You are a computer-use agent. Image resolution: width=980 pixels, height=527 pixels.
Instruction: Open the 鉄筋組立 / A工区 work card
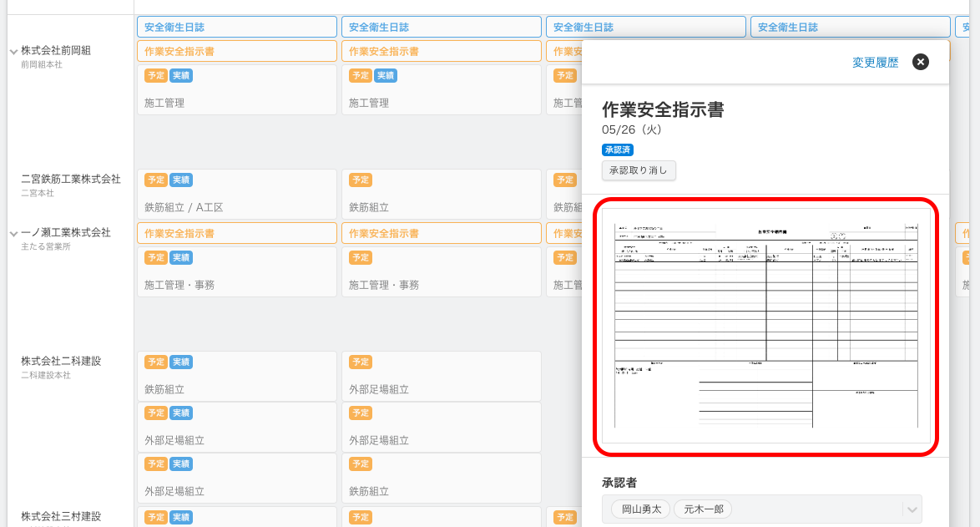click(x=237, y=195)
